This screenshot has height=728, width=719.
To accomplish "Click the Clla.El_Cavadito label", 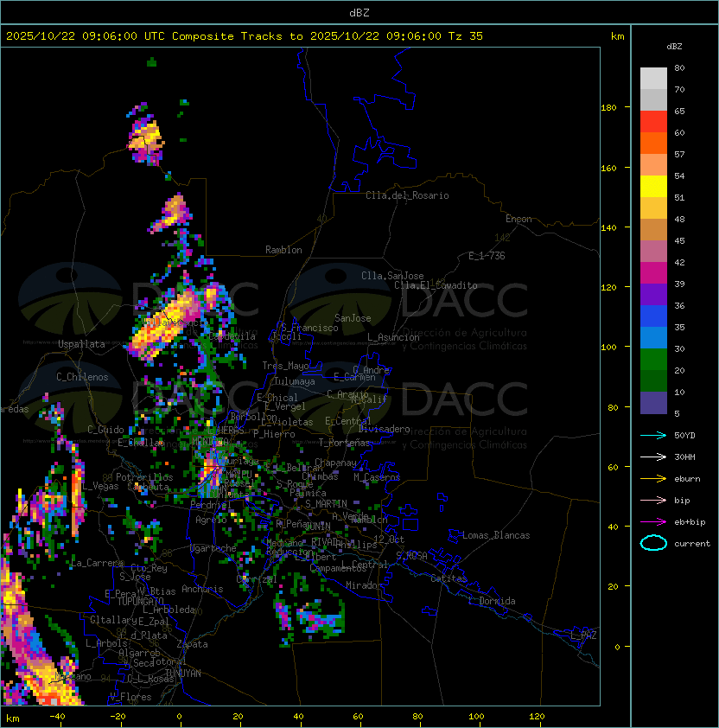I will 436,285.
